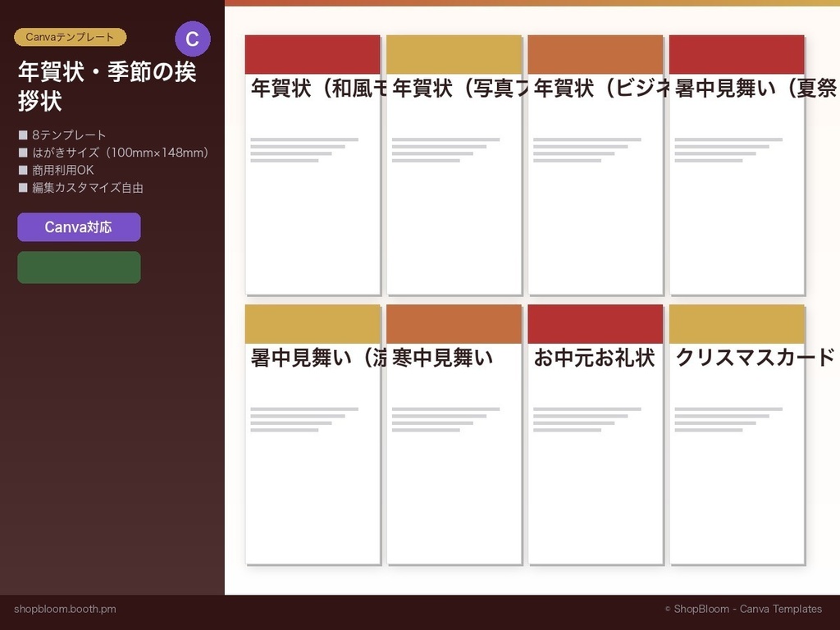Click the purple "C" circle icon
This screenshot has width=840, height=630.
[194, 39]
